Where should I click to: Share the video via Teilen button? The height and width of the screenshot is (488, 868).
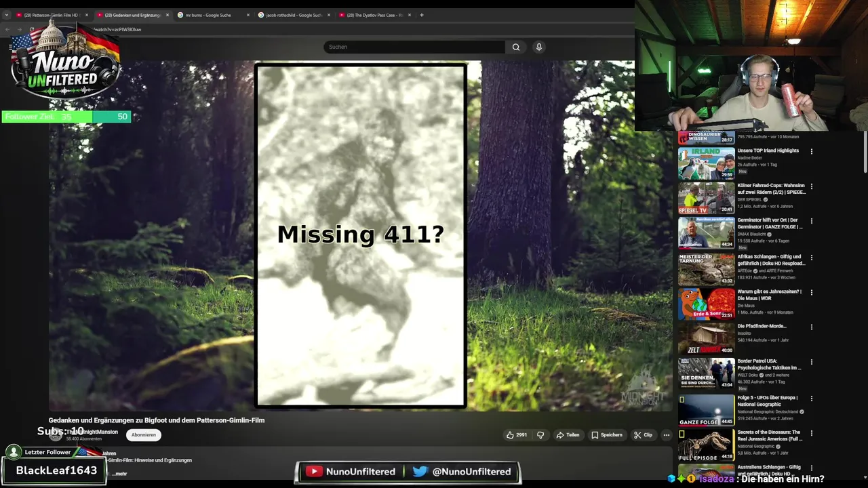(568, 435)
